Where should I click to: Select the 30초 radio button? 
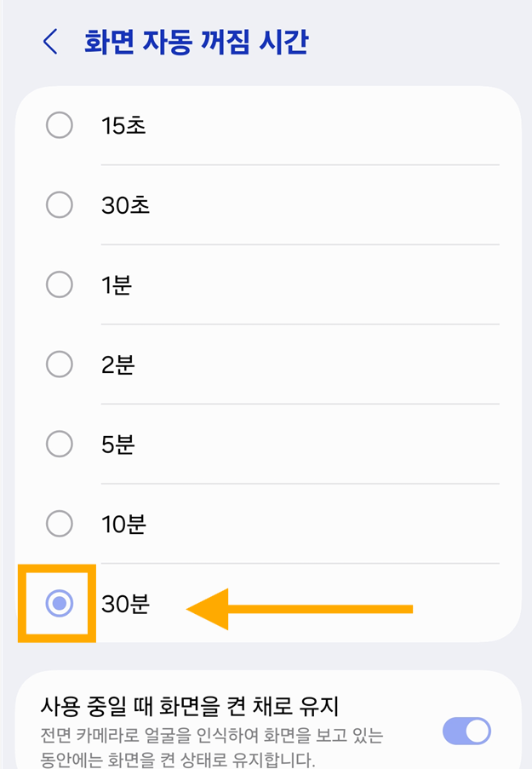(59, 204)
